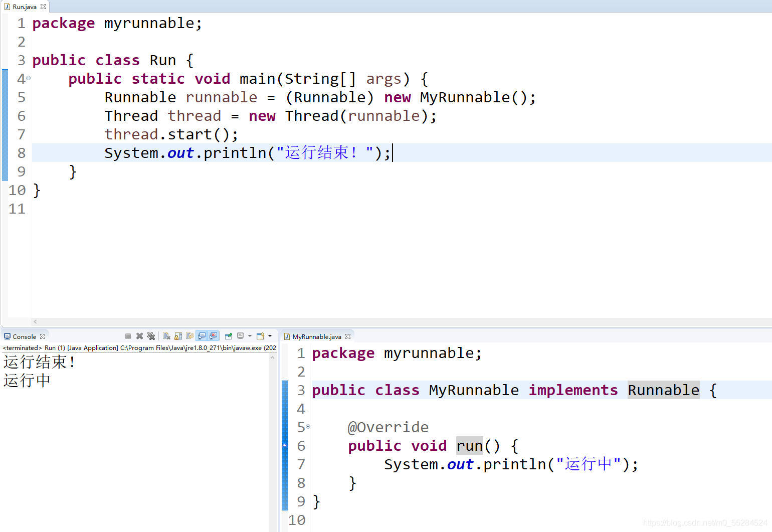Viewport: 772px width, 532px height.
Task: Click 'args' parameter in main method
Action: [x=384, y=79]
